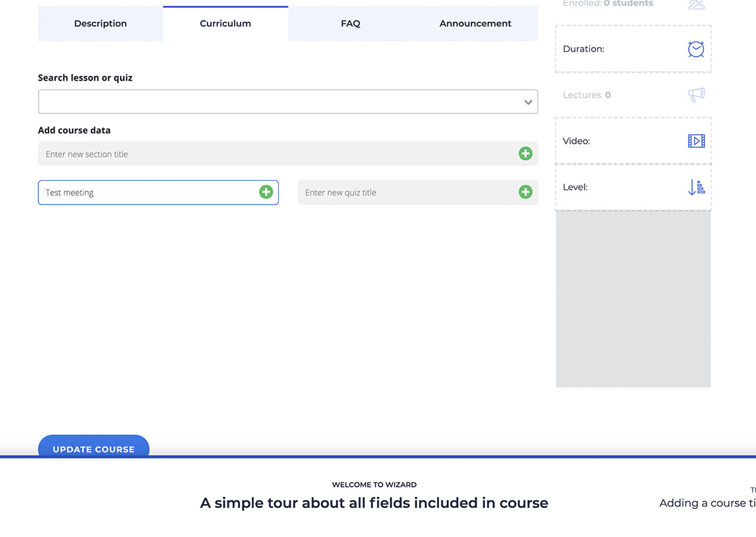Click green plus next to Test meeting
The width and height of the screenshot is (756, 537).
[x=266, y=192]
